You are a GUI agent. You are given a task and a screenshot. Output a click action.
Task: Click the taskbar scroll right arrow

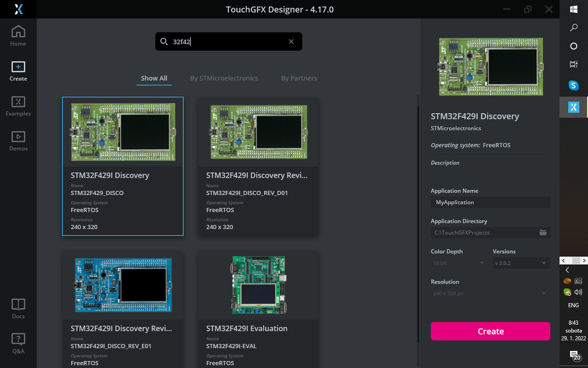click(584, 260)
